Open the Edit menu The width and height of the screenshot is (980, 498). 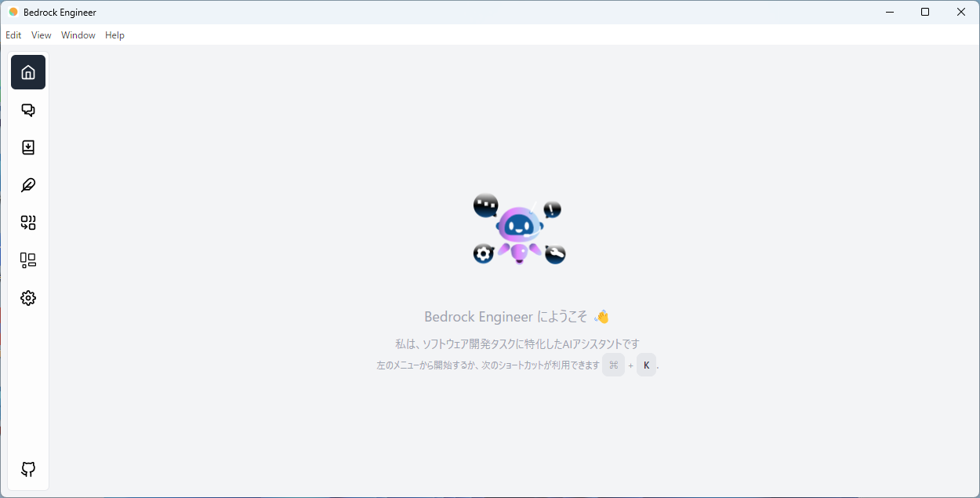point(13,35)
